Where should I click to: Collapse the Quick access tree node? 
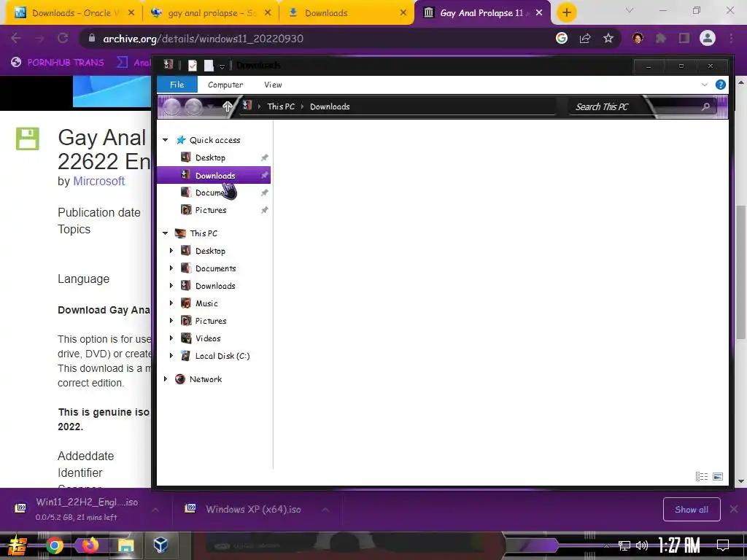point(166,140)
